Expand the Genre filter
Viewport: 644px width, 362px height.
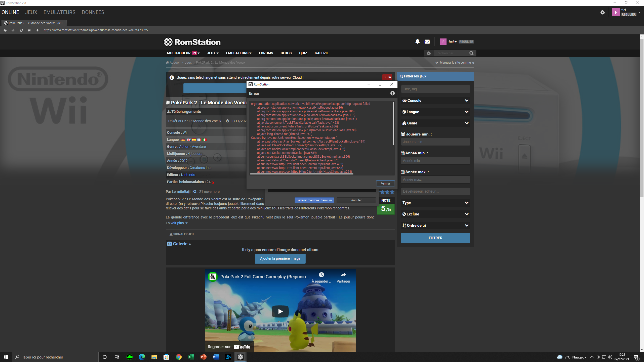(x=435, y=123)
